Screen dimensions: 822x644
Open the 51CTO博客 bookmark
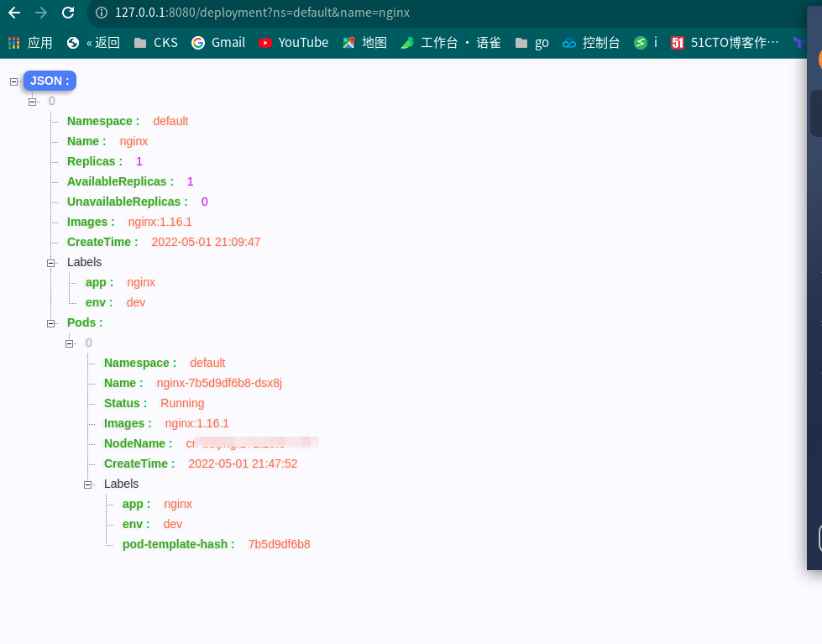coord(725,43)
